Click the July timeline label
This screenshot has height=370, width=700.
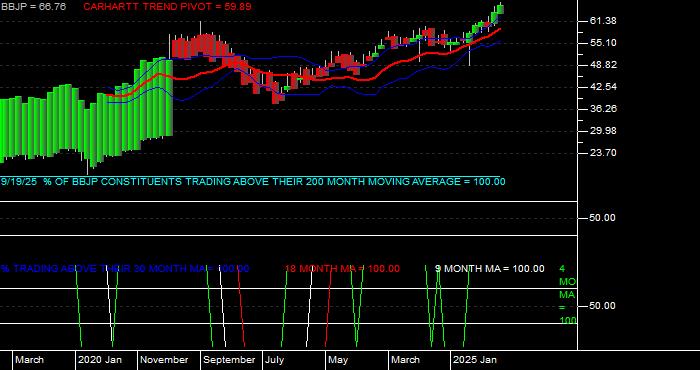[x=274, y=360]
